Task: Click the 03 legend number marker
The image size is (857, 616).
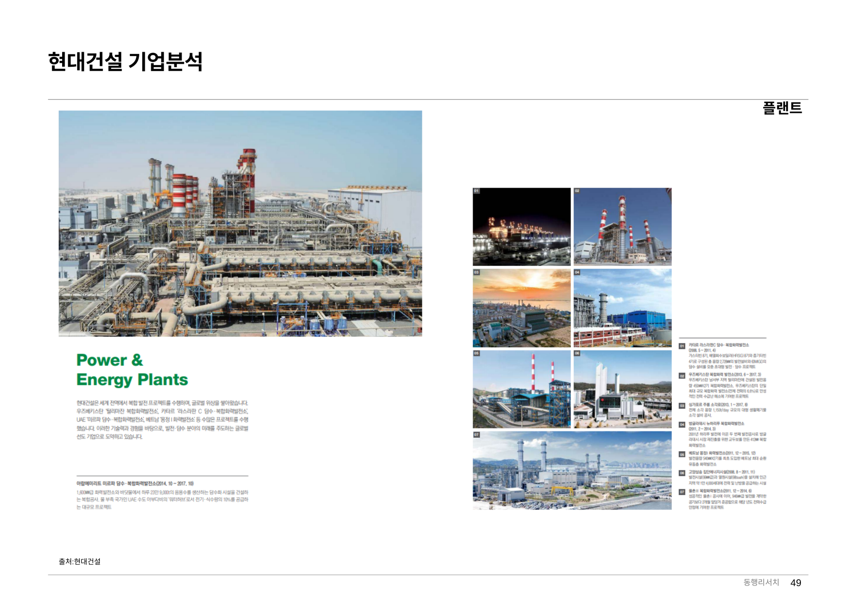Action: click(x=682, y=406)
